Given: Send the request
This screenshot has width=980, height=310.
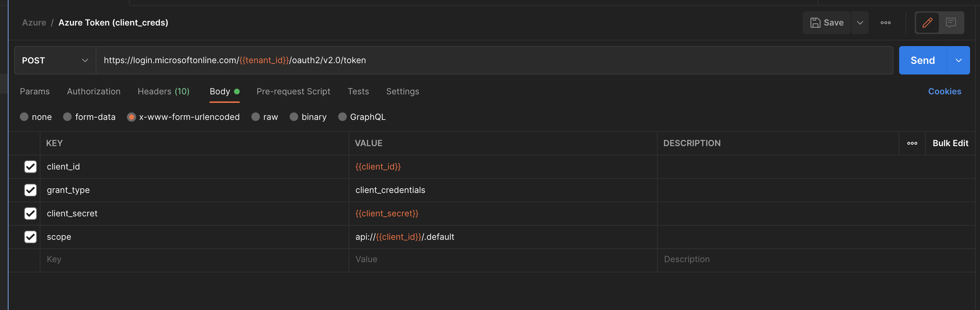Looking at the screenshot, I should point(923,61).
